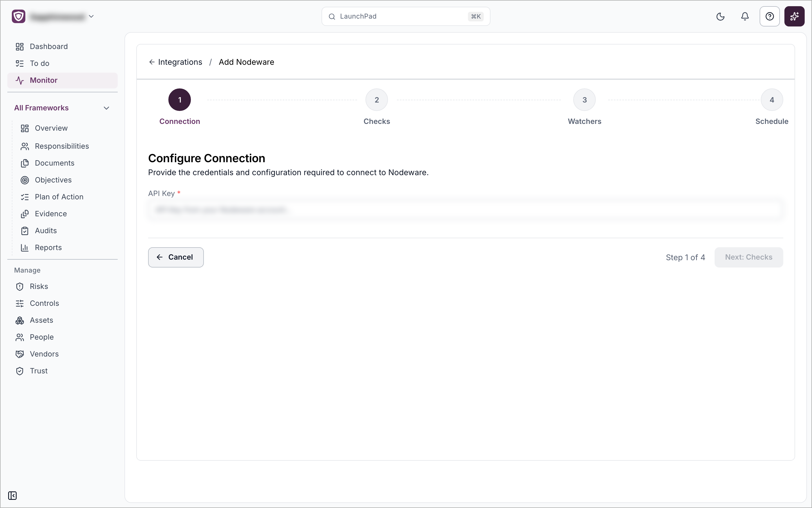812x508 pixels.
Task: Select step 2 Checks circle
Action: coord(377,100)
